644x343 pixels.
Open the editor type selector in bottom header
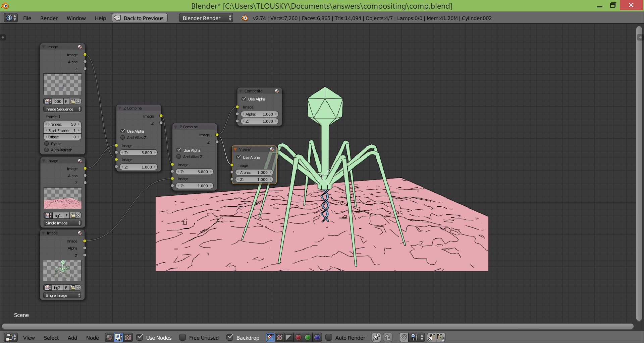11,337
